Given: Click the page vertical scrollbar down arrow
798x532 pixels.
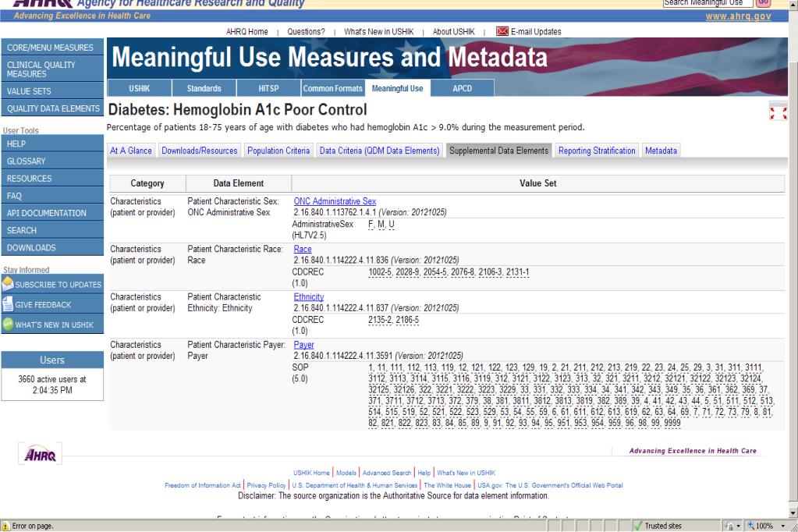Looking at the screenshot, I should tap(793, 512).
